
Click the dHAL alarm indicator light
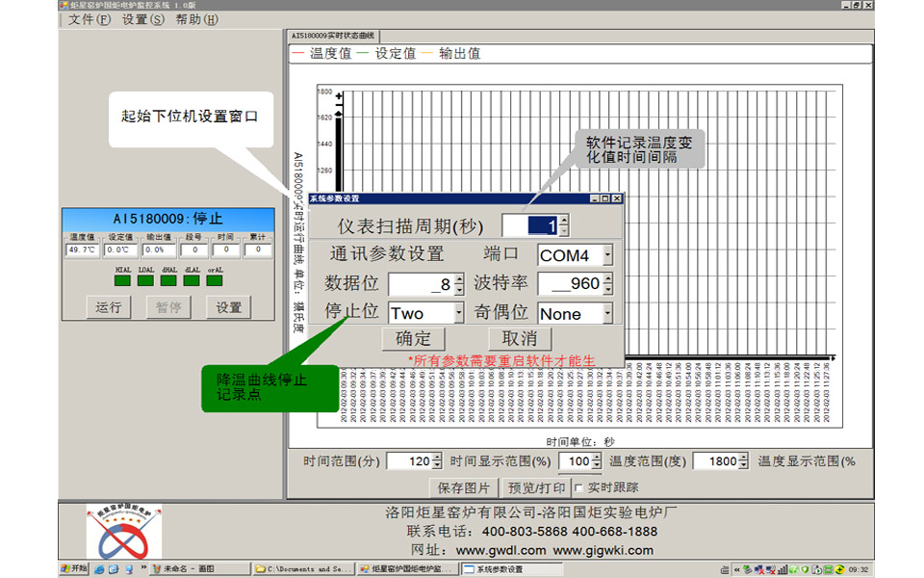[x=168, y=281]
